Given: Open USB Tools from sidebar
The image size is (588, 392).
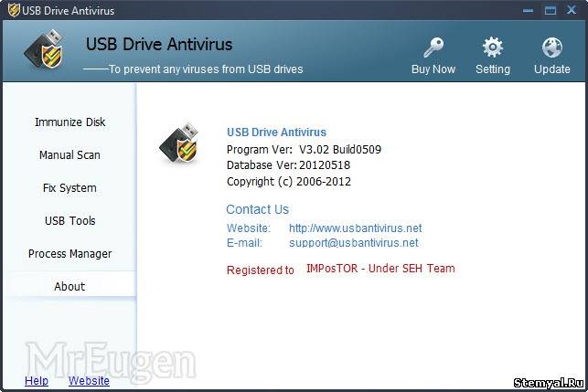Looking at the screenshot, I should click(69, 221).
